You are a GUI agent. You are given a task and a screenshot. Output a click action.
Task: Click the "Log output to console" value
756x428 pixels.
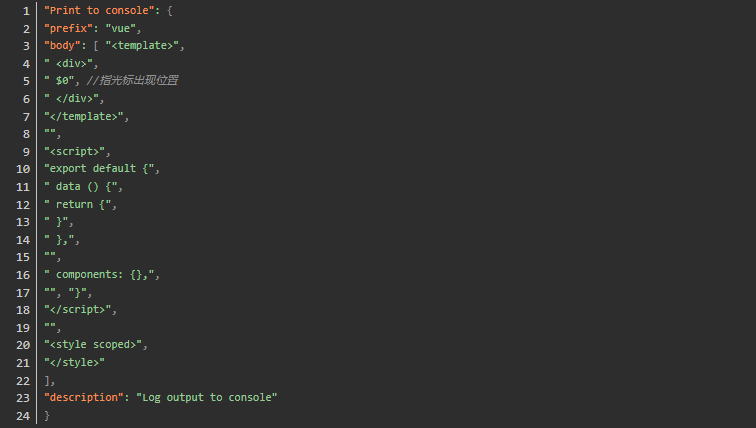pos(207,397)
